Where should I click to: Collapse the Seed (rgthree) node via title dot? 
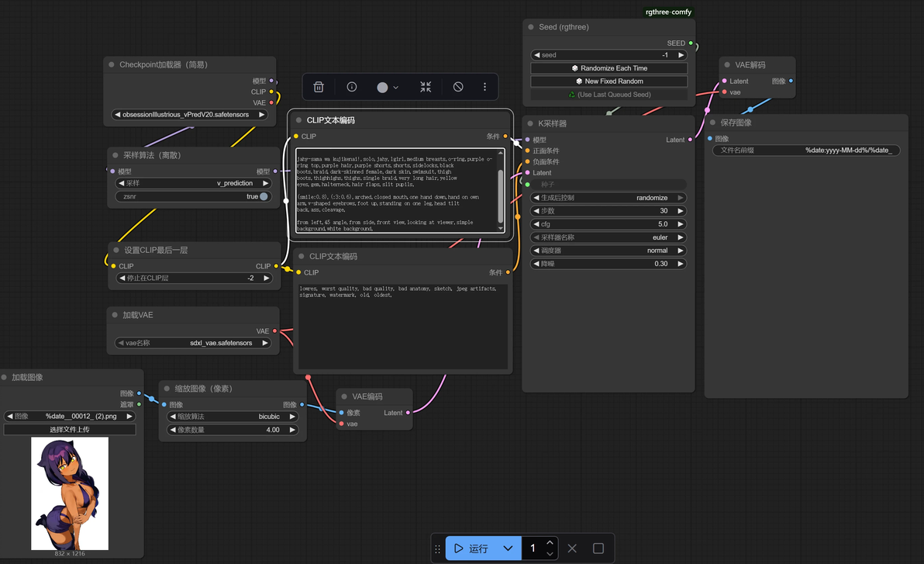(x=531, y=26)
